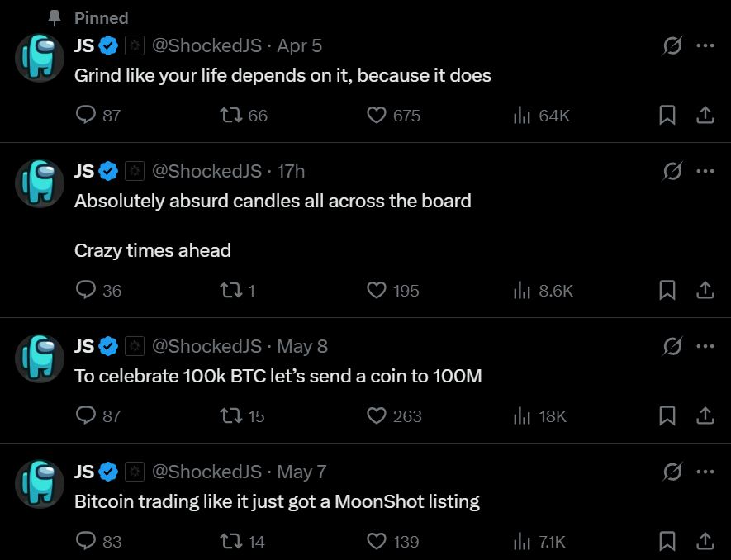Bookmark the pinned Apr 5 tweet

[x=667, y=115]
